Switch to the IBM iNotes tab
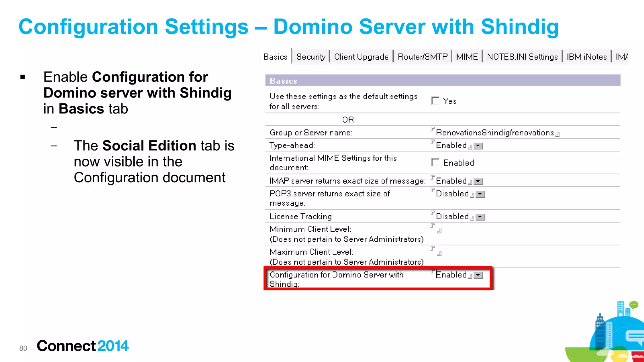 click(x=586, y=57)
